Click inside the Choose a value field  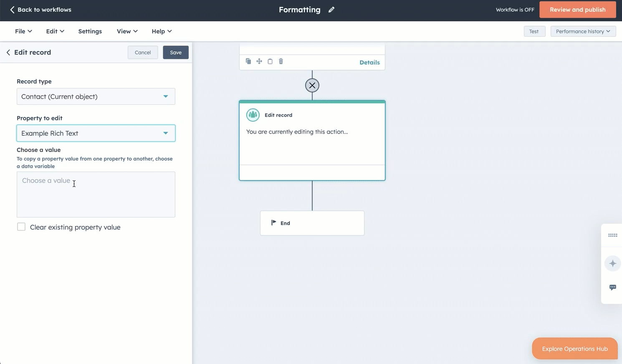tap(96, 194)
